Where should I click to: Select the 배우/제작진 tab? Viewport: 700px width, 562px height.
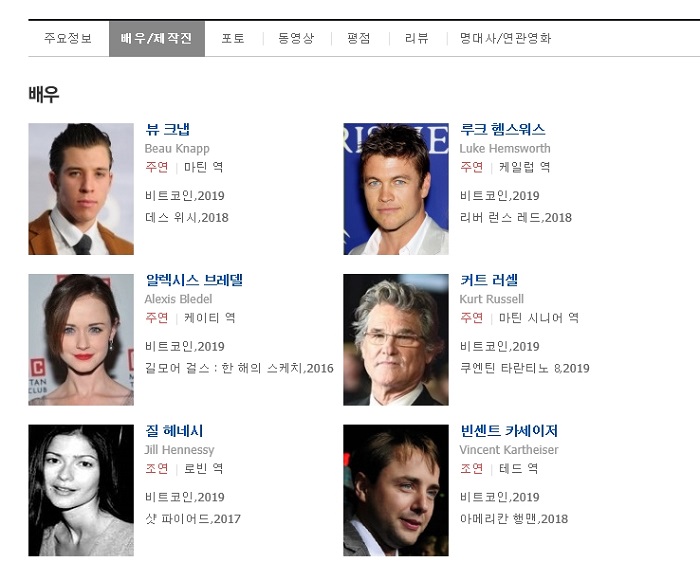(x=157, y=38)
